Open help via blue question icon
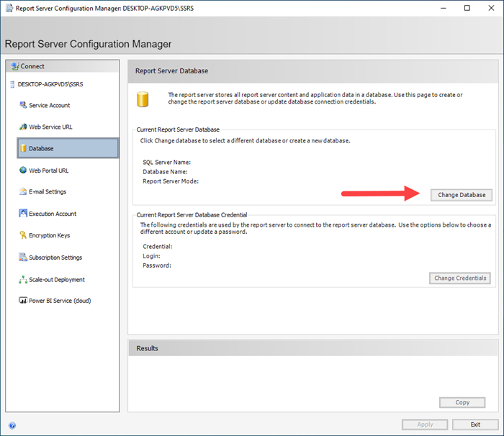Screen dimensions: 504x436 pyautogui.click(x=12, y=425)
